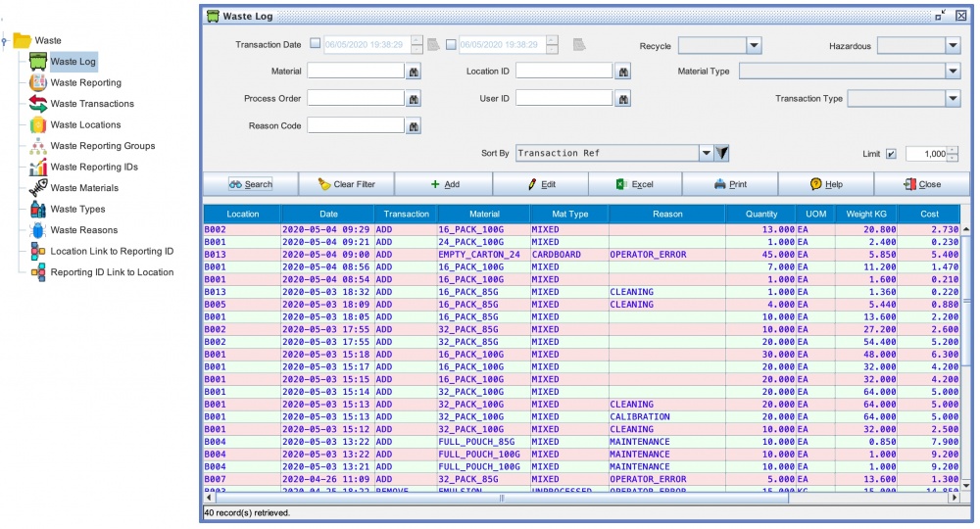Toggle the Limit checkbox
The image size is (980, 529).
(891, 154)
